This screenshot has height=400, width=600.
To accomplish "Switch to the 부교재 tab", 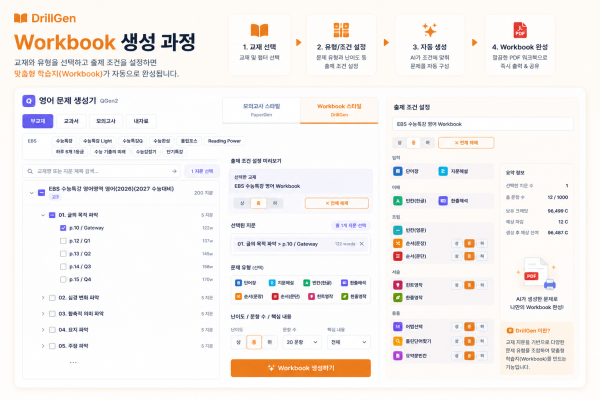I will [38, 121].
